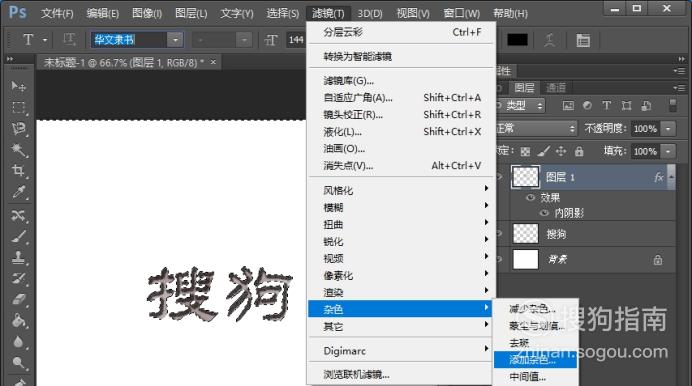Select the Crop tool
This screenshot has width=692, height=386.
coord(18,171)
